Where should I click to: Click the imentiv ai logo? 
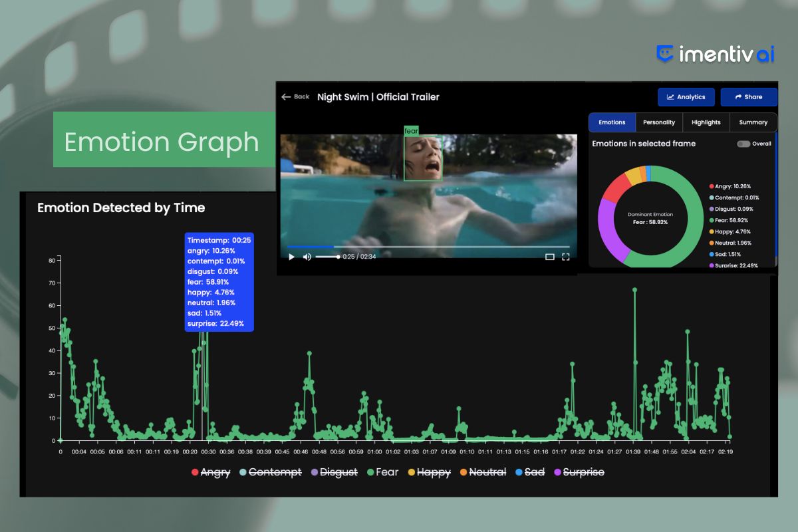pyautogui.click(x=716, y=55)
